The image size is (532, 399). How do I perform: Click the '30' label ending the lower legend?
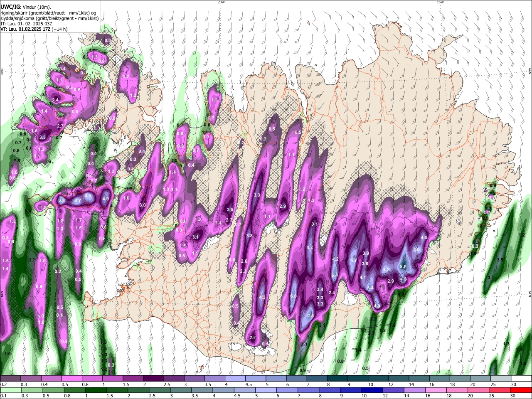[514, 396]
